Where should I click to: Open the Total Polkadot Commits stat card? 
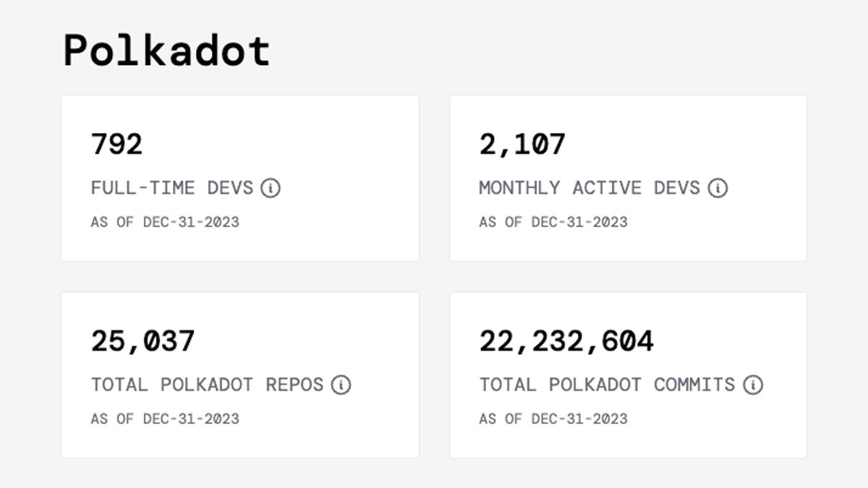629,374
